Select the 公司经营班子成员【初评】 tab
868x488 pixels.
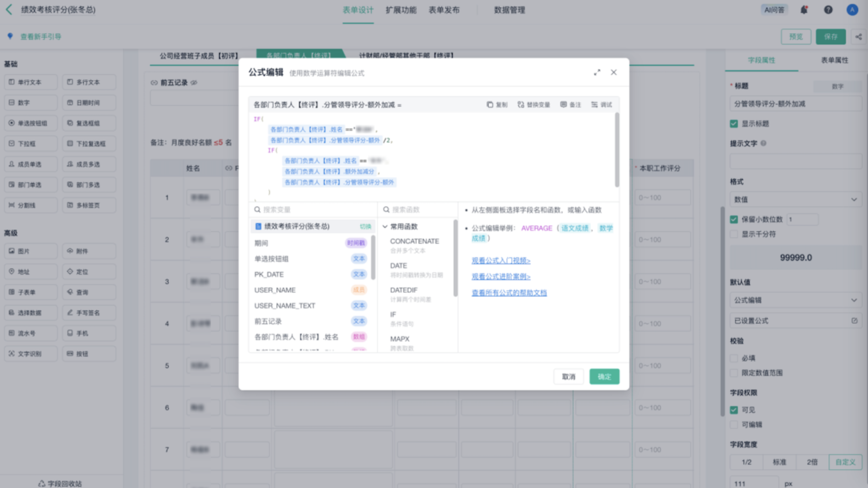(x=199, y=55)
